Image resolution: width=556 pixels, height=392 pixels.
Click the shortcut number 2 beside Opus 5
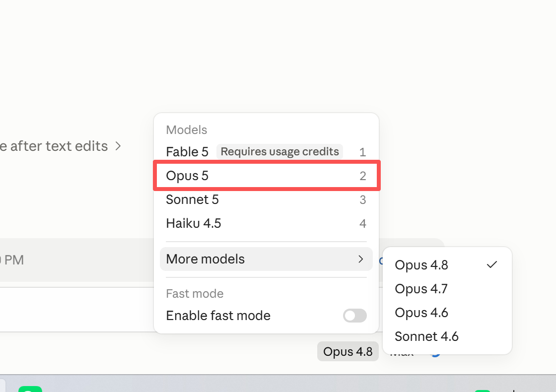point(362,176)
